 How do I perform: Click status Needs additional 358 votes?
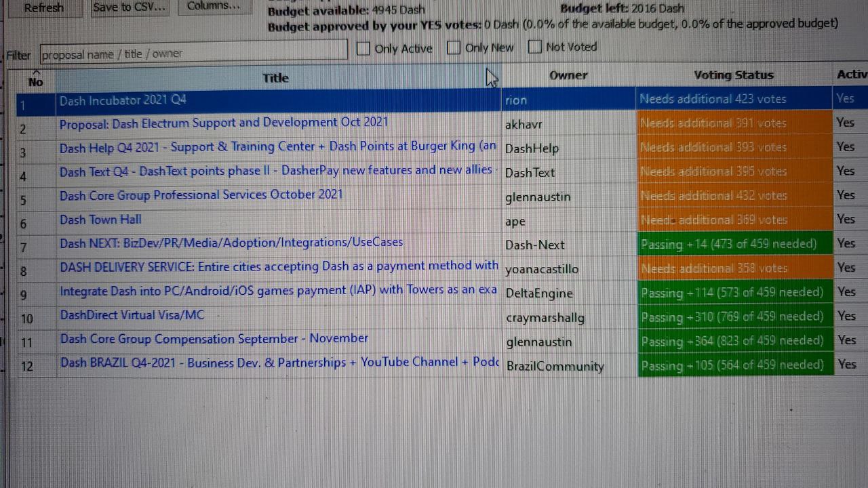coord(734,268)
